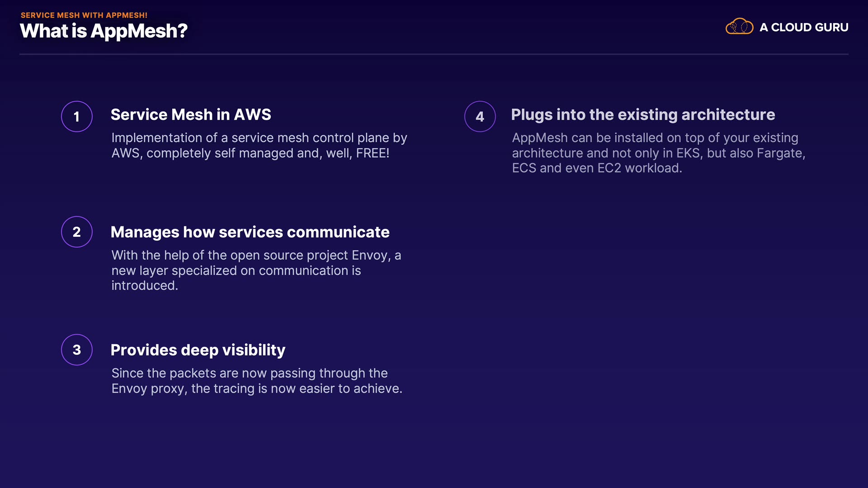Click the 'Plugs into the existing architecture' heading
The height and width of the screenshot is (488, 868).
pyautogui.click(x=643, y=115)
